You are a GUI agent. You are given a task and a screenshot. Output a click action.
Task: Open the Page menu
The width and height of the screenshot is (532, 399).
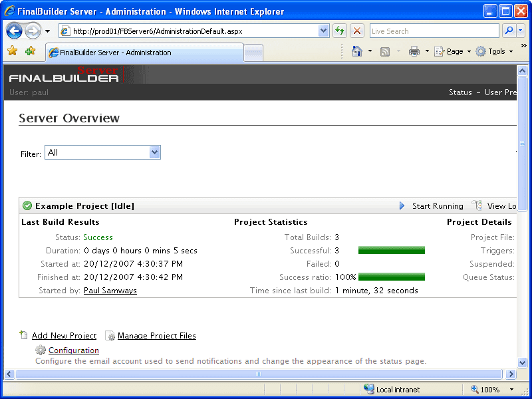pos(453,51)
